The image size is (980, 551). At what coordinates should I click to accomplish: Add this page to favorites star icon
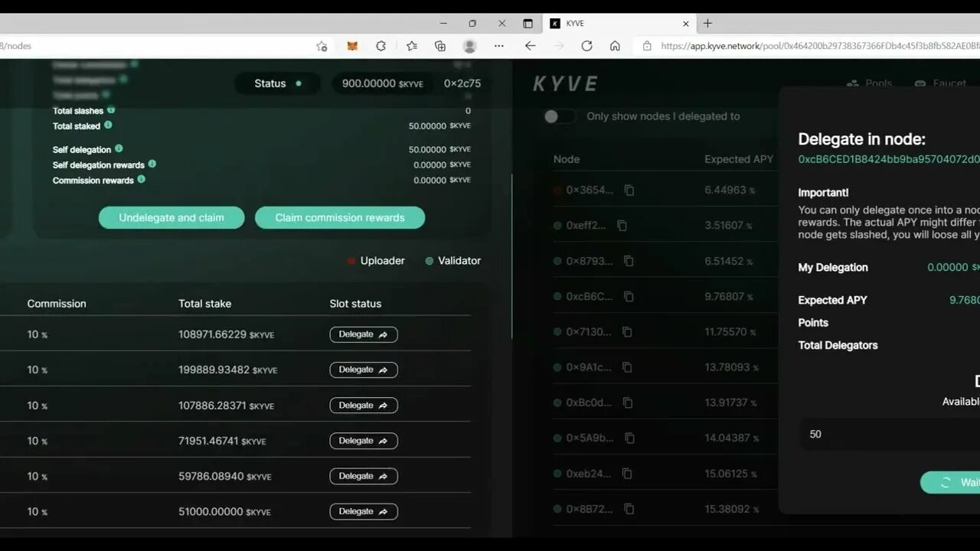(322, 46)
